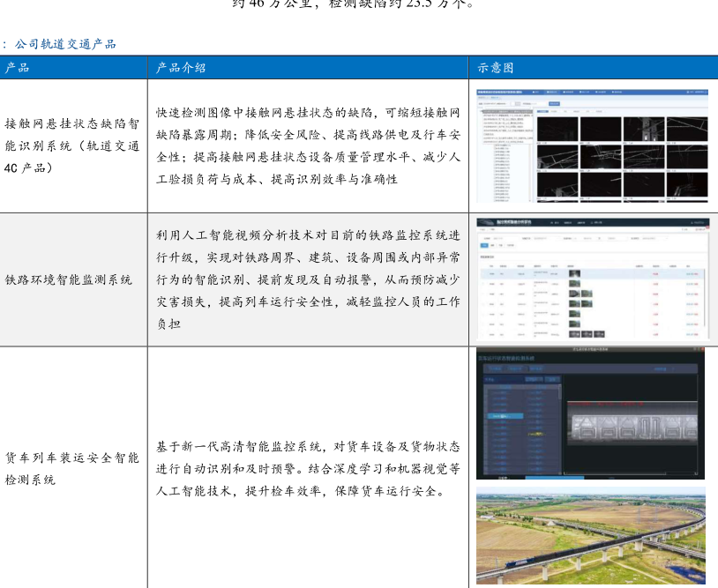Image resolution: width=718 pixels, height=588 pixels.
Task: Click the top-left catenary thumbnail in image grid
Action: coord(557,129)
